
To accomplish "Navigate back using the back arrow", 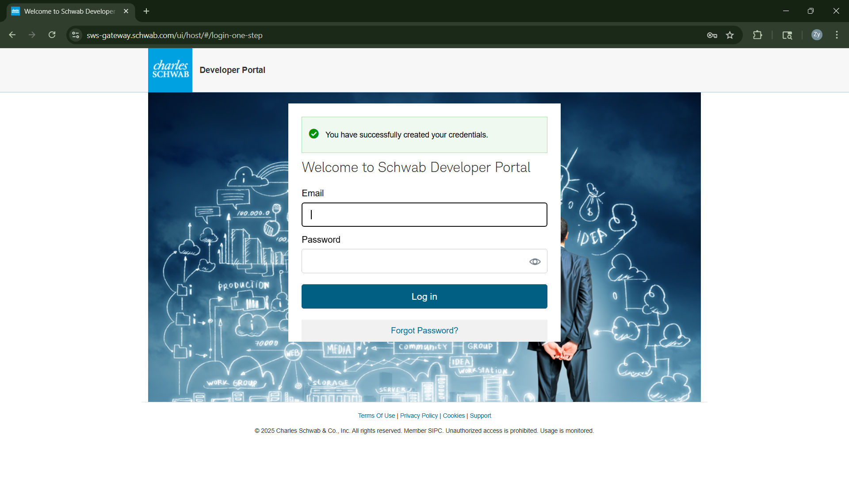I will 12,35.
